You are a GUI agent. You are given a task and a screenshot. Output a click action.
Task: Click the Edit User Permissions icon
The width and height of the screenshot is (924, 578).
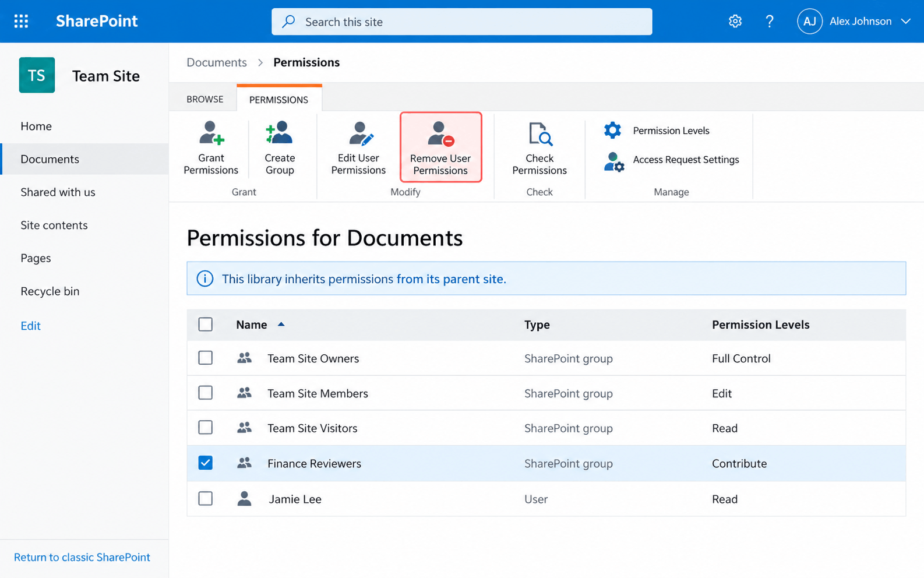point(361,133)
